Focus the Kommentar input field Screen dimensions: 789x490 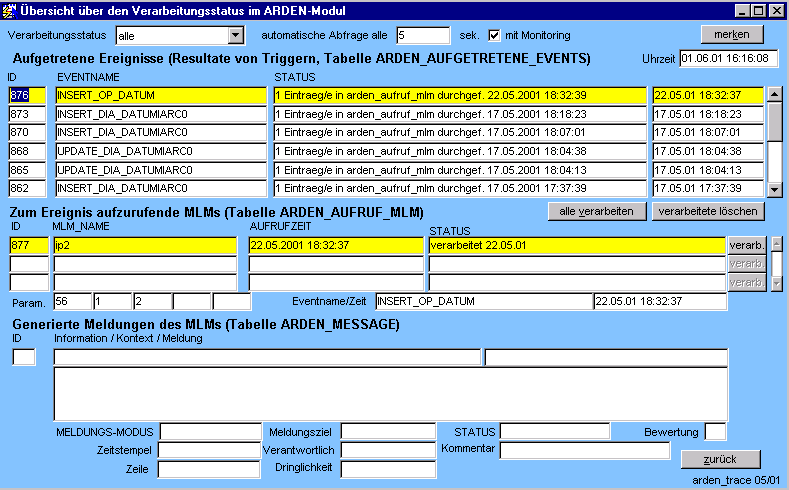[x=584, y=450]
